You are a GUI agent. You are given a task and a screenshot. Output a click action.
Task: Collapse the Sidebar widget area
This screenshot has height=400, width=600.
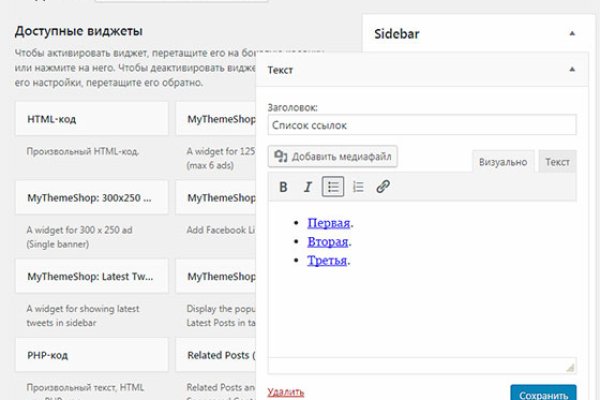pyautogui.click(x=572, y=33)
